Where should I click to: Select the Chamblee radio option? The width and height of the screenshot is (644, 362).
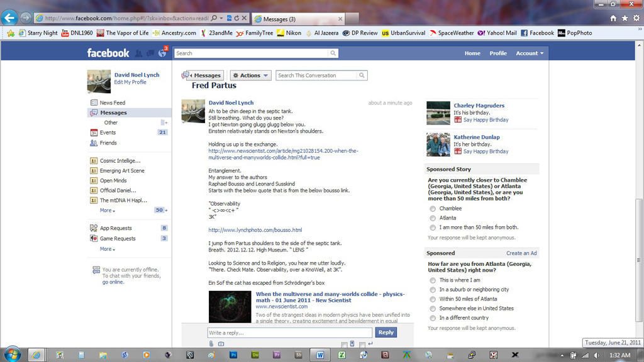click(433, 209)
